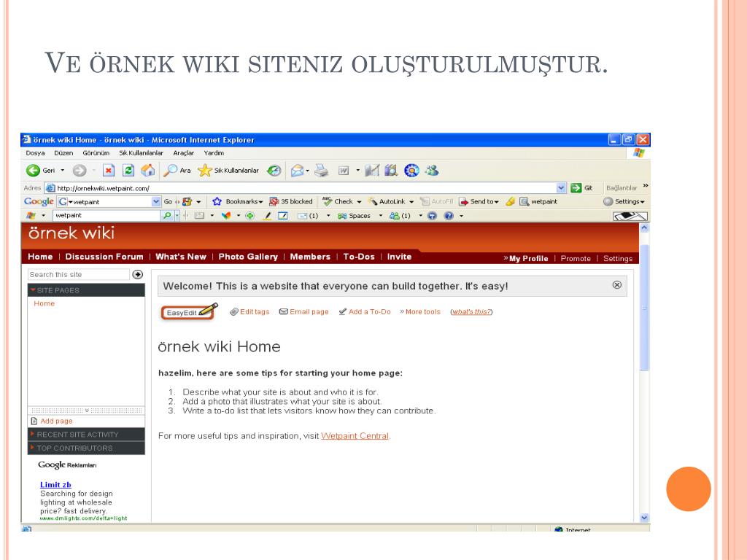This screenshot has height=560, width=747.
Task: Click the Word edit toolbar icon
Action: 344,171
